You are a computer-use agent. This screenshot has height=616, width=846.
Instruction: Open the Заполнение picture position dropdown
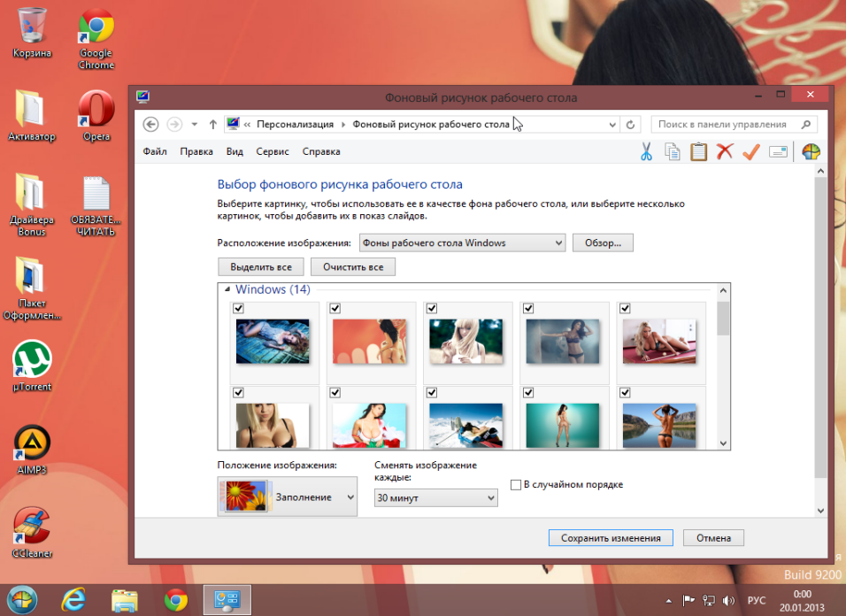click(x=287, y=497)
